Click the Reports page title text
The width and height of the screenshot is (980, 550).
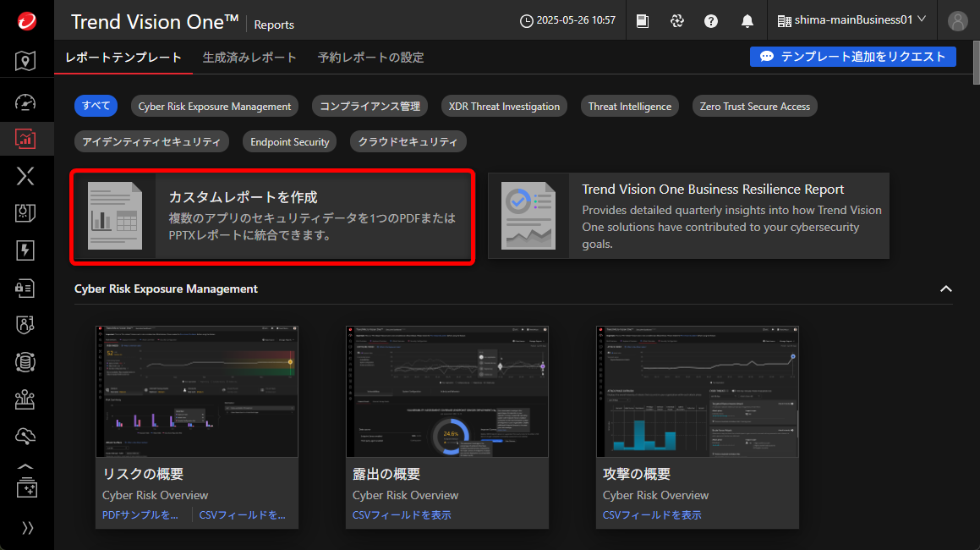pos(274,25)
